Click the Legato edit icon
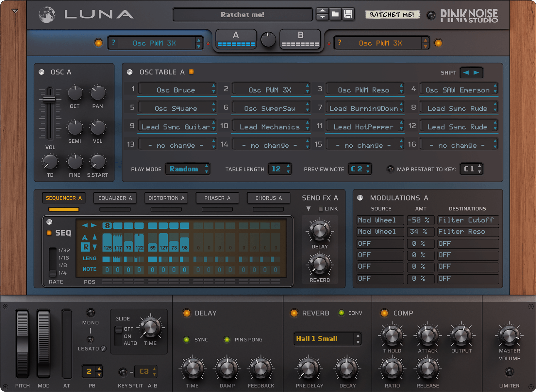The width and height of the screenshot is (536, 392). [x=104, y=349]
